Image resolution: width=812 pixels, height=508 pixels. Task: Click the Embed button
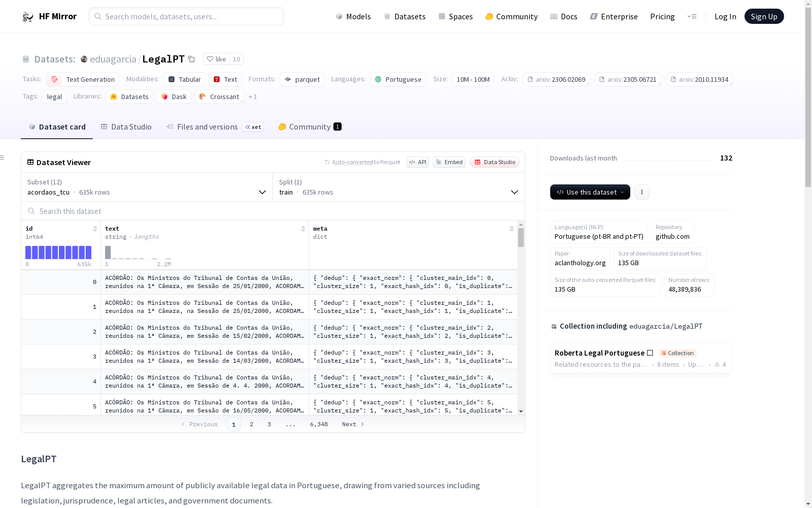[x=449, y=162]
